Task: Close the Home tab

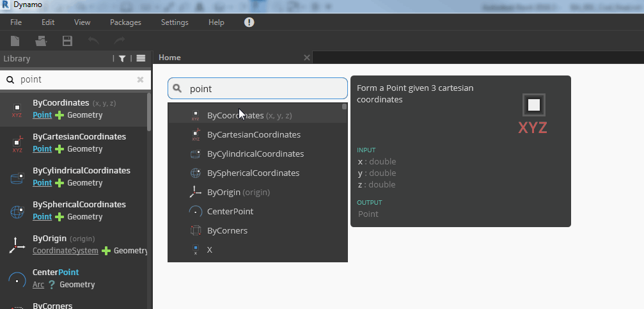Action: coord(306,58)
